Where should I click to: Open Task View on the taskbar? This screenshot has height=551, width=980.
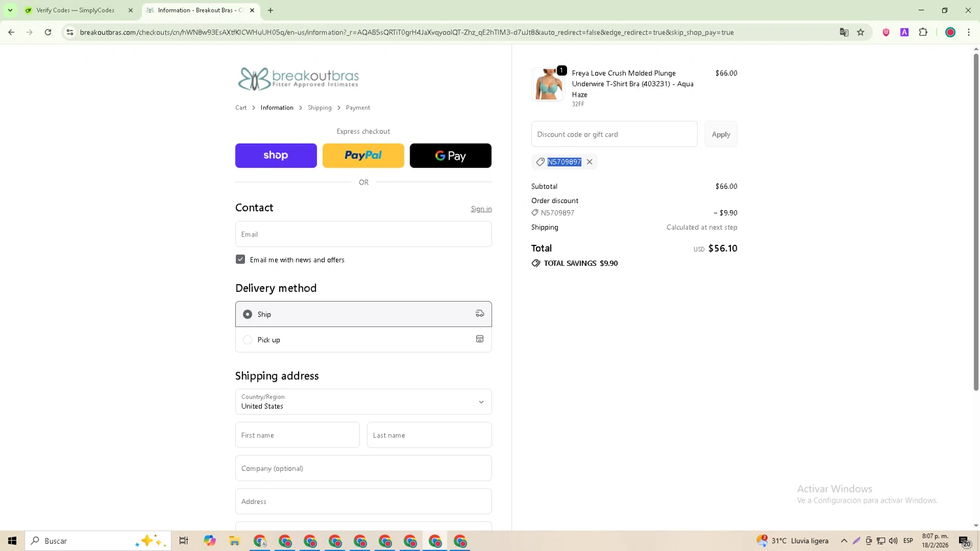pos(184,541)
